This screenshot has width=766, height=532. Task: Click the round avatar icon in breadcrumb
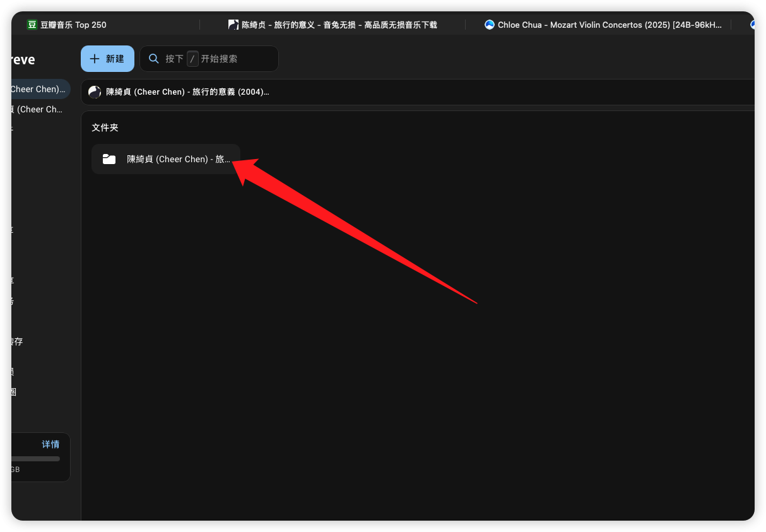pos(95,92)
